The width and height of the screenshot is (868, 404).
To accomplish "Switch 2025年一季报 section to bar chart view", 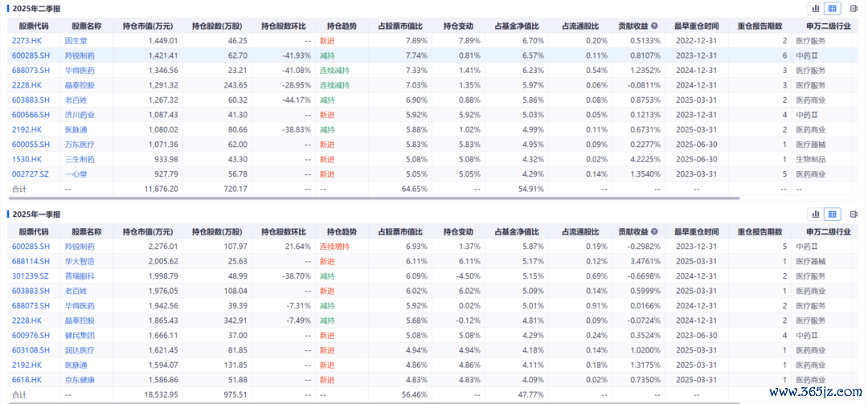I will click(816, 214).
